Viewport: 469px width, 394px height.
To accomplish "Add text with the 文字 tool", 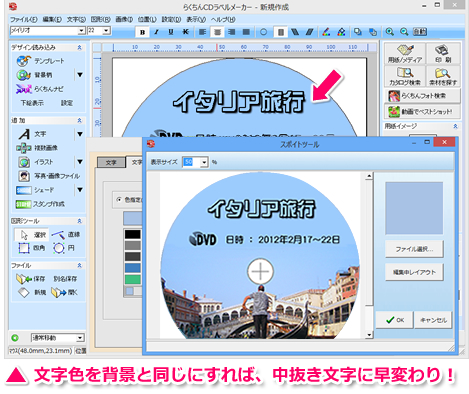I will pyautogui.click(x=32, y=134).
